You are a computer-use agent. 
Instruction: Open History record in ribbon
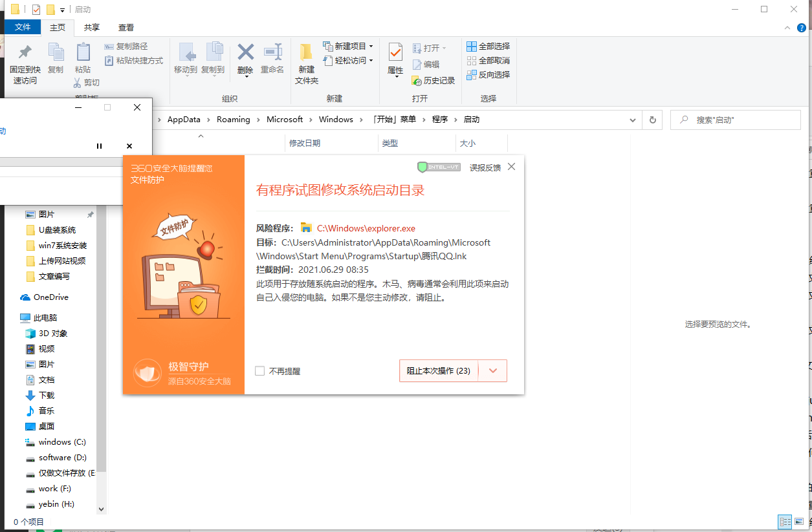(x=433, y=81)
